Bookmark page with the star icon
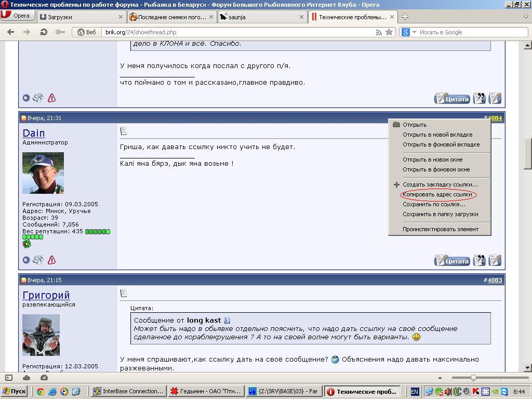 [389, 32]
